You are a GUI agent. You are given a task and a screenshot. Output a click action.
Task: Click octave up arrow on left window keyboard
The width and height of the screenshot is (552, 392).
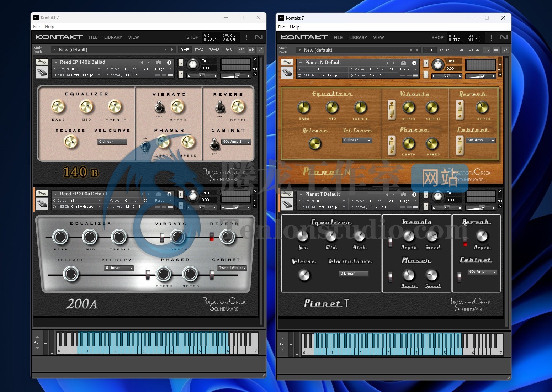click(37, 337)
